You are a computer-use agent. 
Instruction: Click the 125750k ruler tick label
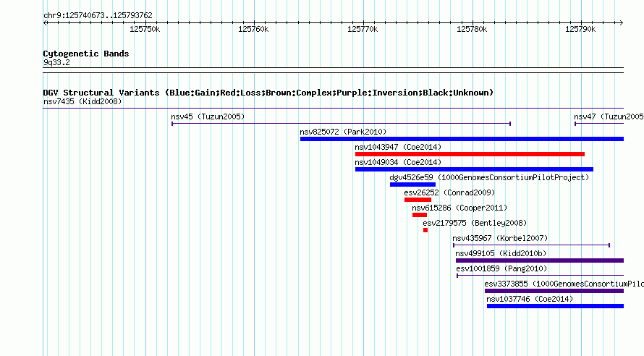point(145,29)
